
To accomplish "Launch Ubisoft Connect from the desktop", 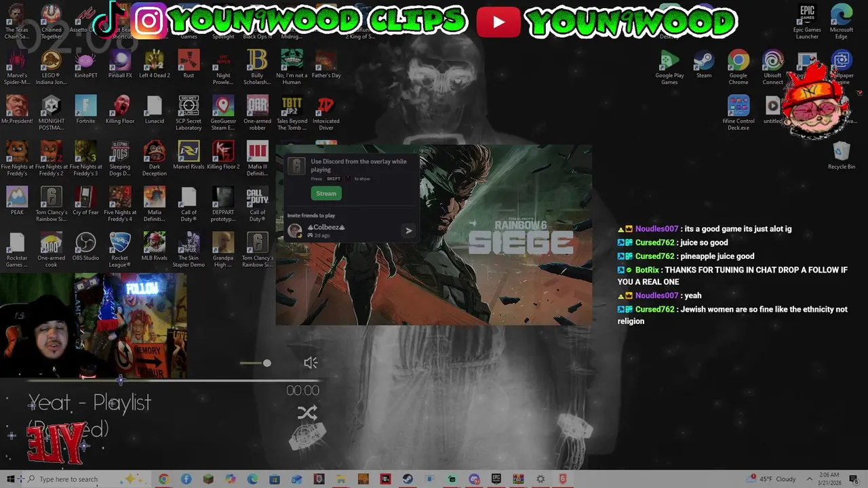I will click(772, 68).
